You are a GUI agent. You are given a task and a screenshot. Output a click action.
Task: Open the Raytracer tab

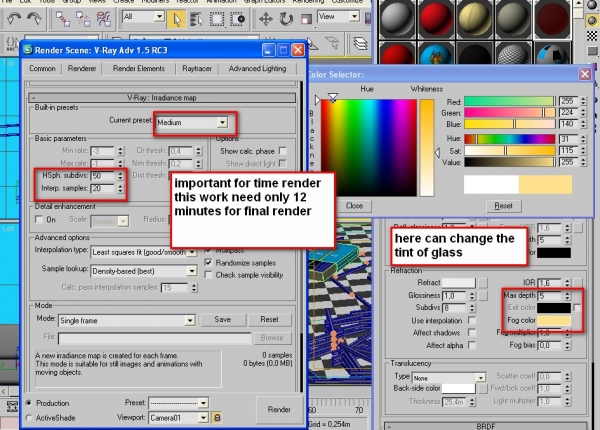click(197, 68)
